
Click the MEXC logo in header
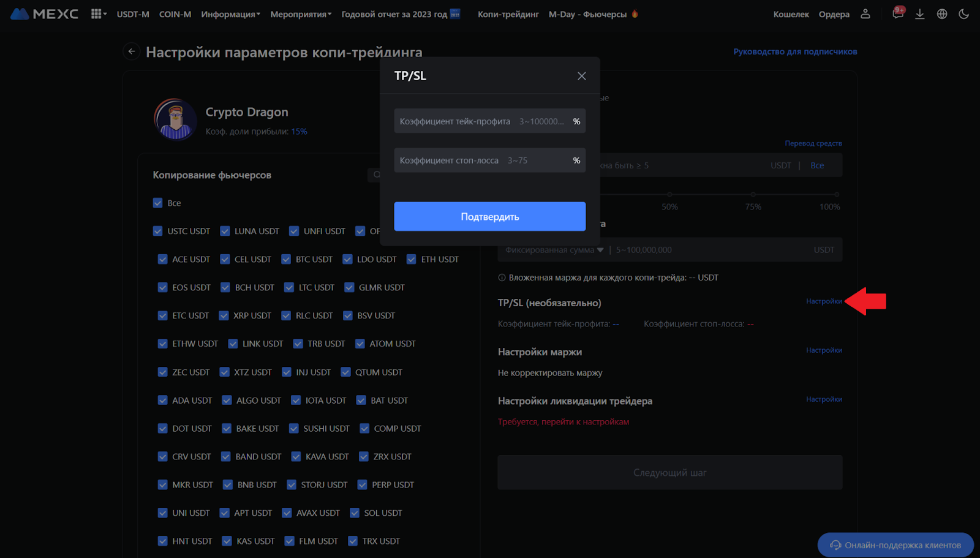point(45,13)
